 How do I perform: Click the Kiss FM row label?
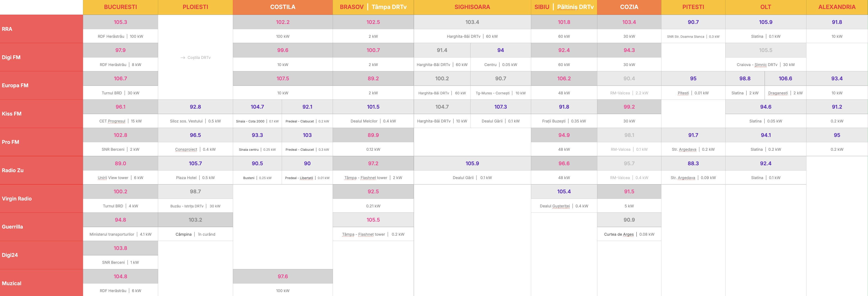[12, 114]
